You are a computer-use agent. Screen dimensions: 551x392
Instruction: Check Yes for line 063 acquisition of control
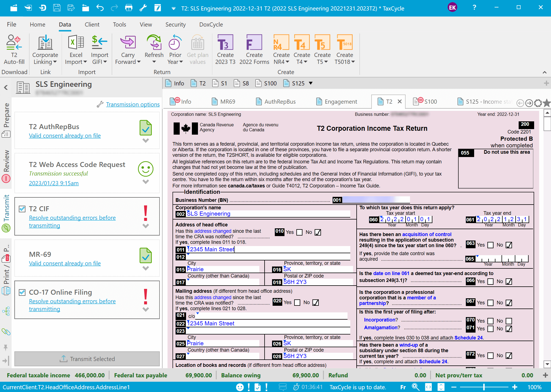[490, 245]
